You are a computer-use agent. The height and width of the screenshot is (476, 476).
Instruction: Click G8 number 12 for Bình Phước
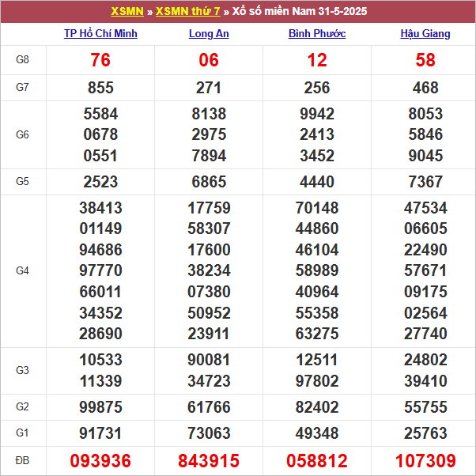pyautogui.click(x=317, y=60)
